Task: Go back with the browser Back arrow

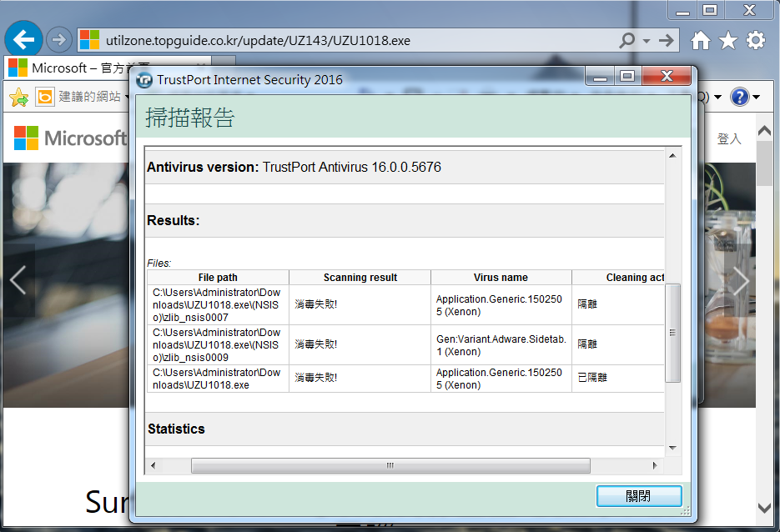Action: click(23, 39)
